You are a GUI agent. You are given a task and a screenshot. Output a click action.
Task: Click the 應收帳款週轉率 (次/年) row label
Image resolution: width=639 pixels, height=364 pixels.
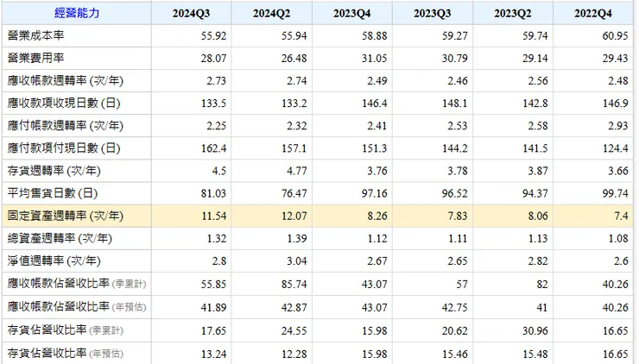(66, 80)
